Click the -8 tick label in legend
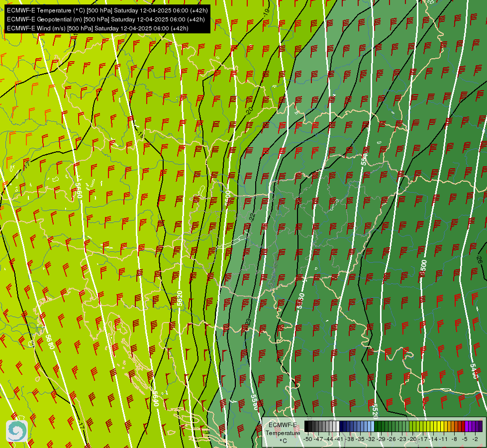This screenshot has width=487, height=448. point(454,440)
